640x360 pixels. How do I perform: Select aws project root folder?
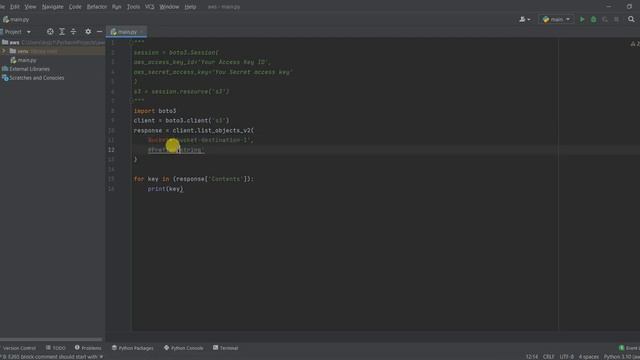(53, 42)
